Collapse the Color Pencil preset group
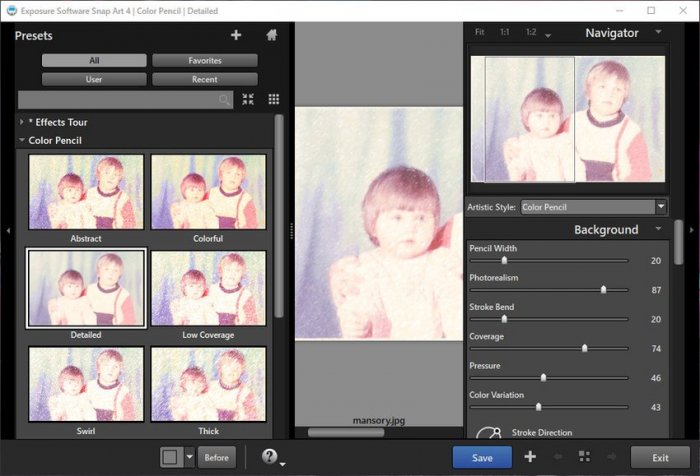Image resolution: width=700 pixels, height=476 pixels. [22, 141]
